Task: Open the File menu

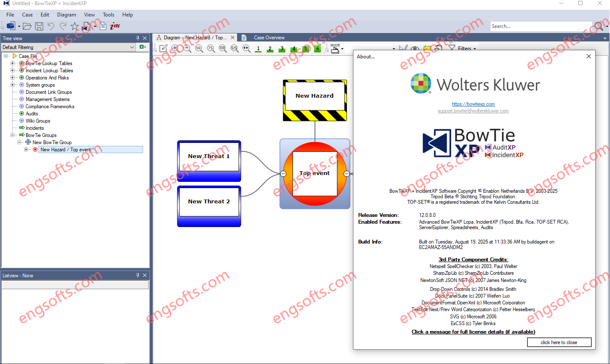Action: pos(10,15)
